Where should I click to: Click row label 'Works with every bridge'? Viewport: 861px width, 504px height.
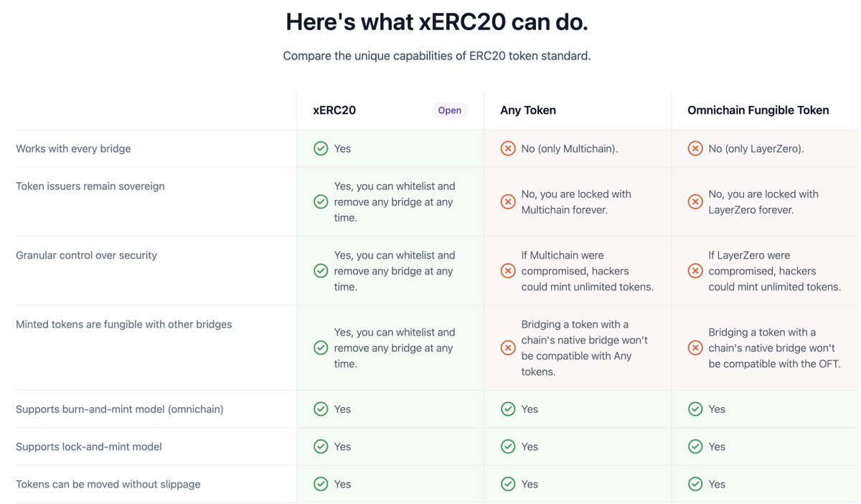(x=73, y=148)
